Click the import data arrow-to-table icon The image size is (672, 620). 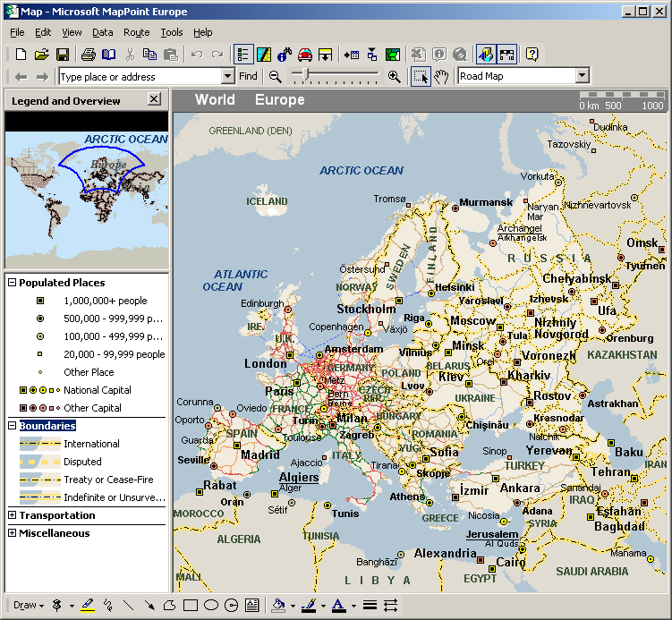point(352,55)
